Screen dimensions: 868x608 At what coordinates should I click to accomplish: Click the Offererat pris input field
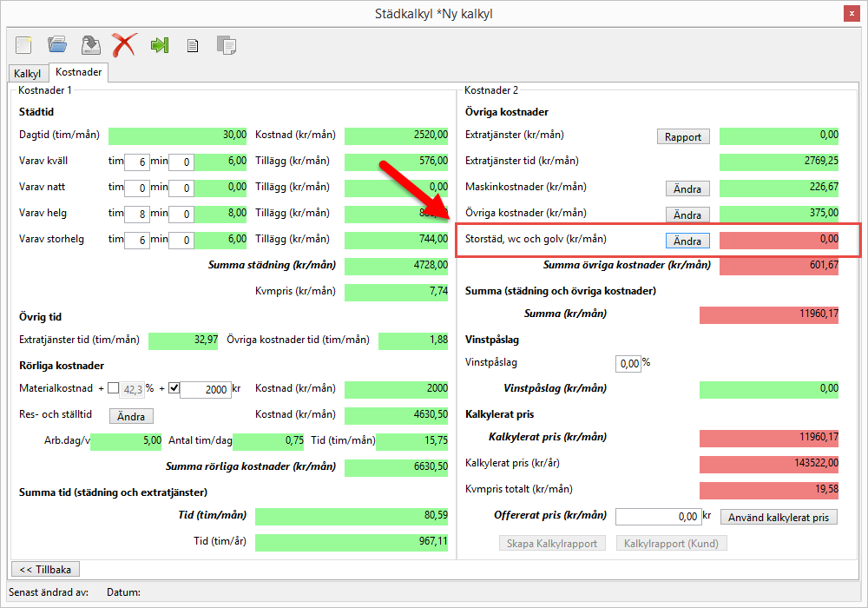pos(657,517)
